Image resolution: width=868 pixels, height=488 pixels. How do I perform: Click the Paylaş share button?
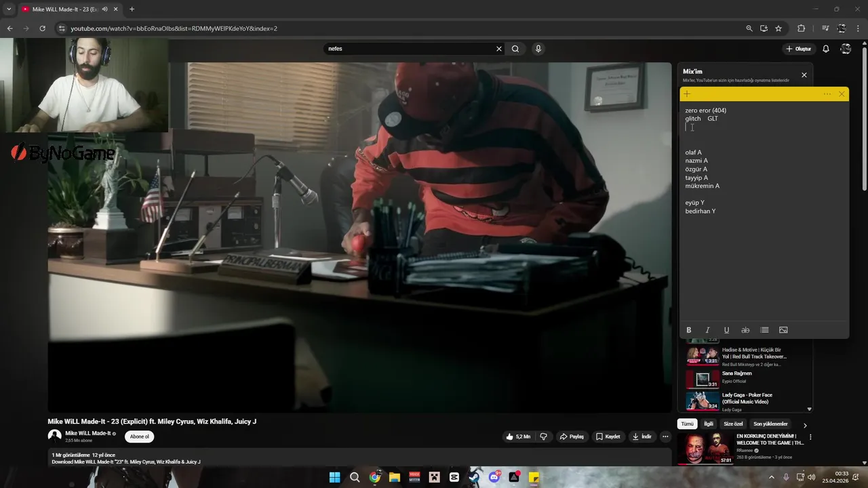click(572, 436)
